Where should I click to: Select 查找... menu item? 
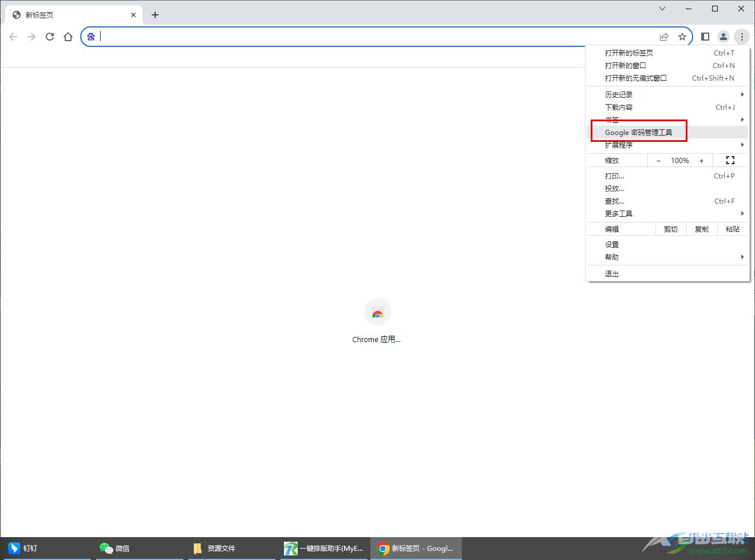click(x=668, y=201)
